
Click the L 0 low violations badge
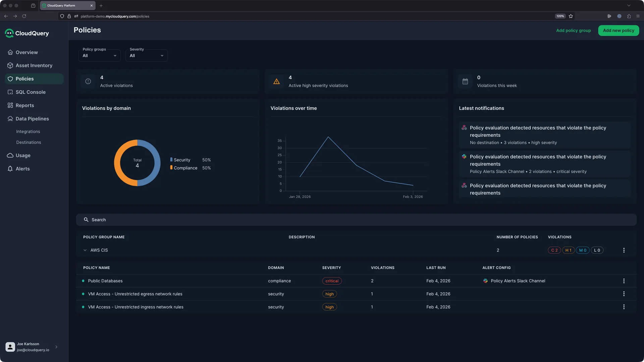(x=597, y=250)
